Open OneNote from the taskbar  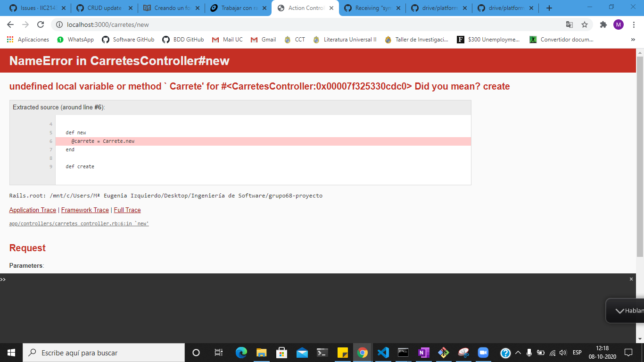coord(423,353)
